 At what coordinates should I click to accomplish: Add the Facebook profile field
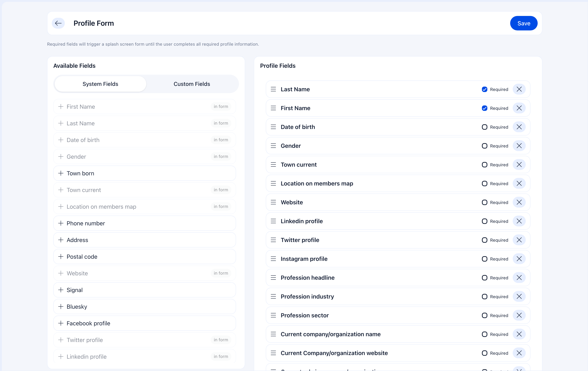[61, 323]
